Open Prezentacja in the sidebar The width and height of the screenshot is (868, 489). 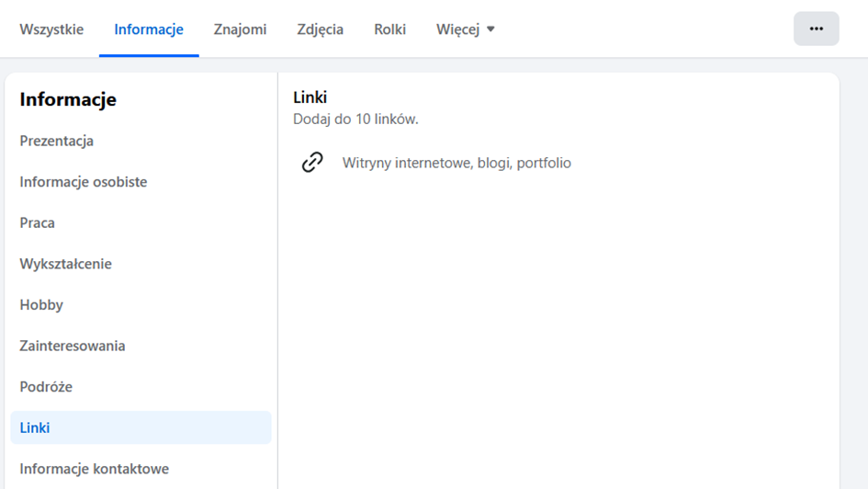pyautogui.click(x=57, y=141)
